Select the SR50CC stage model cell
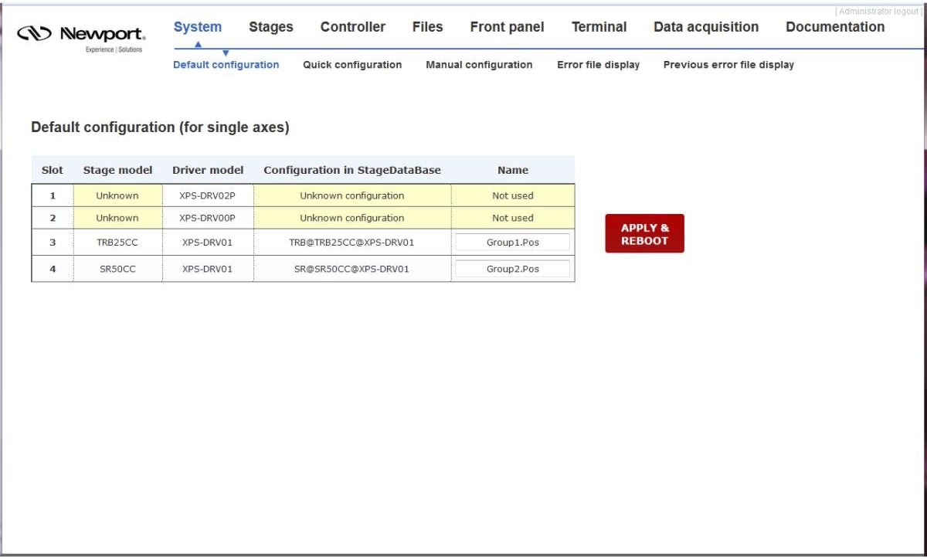Viewport: 927px width, 560px height. click(117, 269)
